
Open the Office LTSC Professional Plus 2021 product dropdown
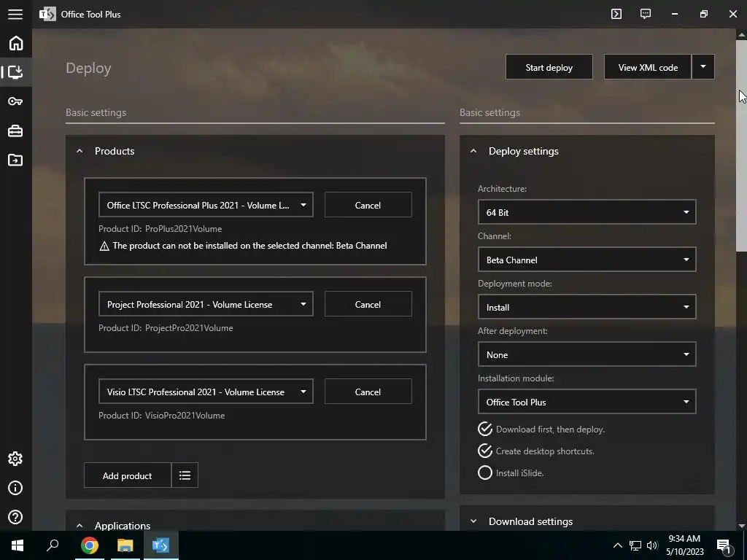(206, 205)
